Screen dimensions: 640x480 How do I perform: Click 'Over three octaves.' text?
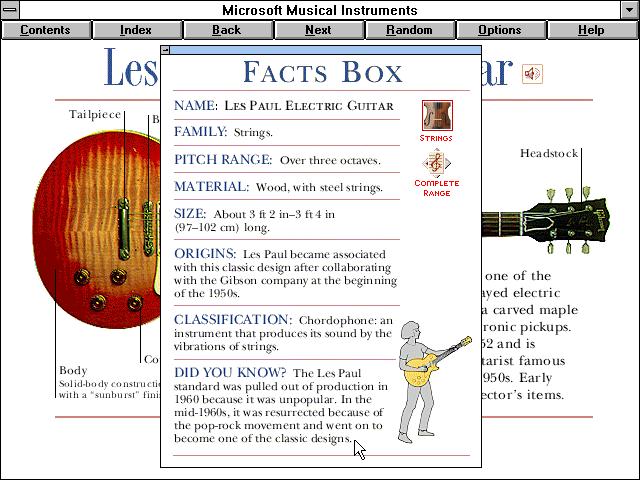[x=330, y=160]
